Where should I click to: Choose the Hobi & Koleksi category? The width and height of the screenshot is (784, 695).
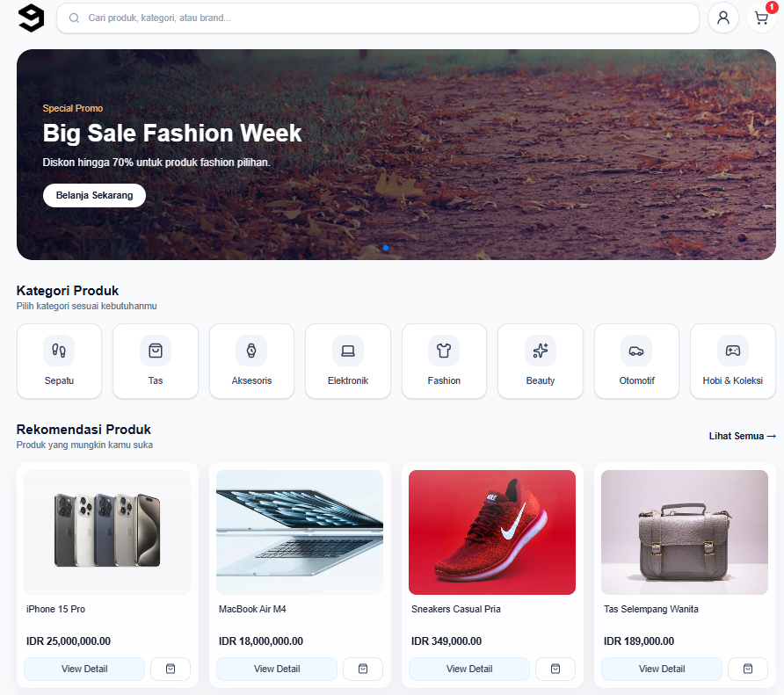733,361
